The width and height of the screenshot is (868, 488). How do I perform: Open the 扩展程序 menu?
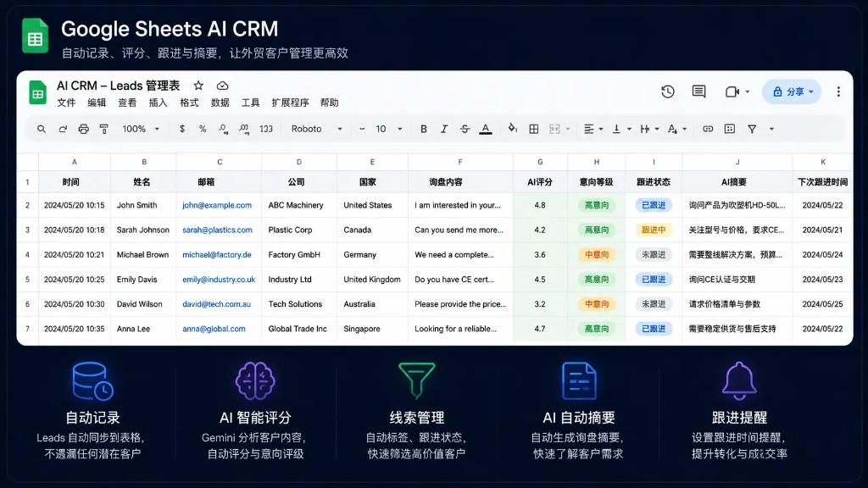pos(290,103)
